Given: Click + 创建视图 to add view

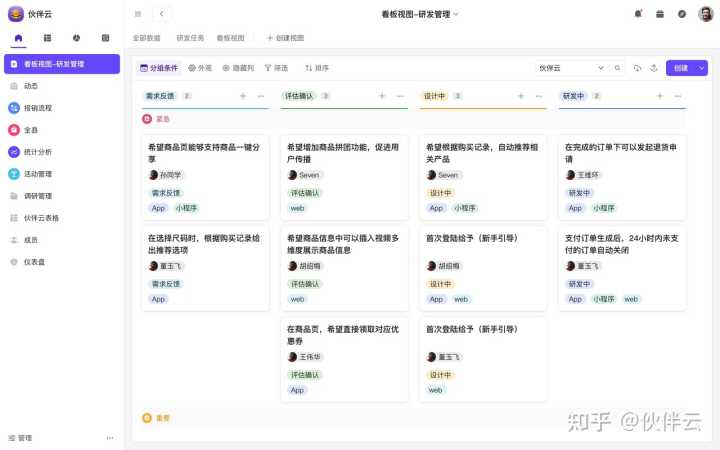Looking at the screenshot, I should click(x=286, y=38).
